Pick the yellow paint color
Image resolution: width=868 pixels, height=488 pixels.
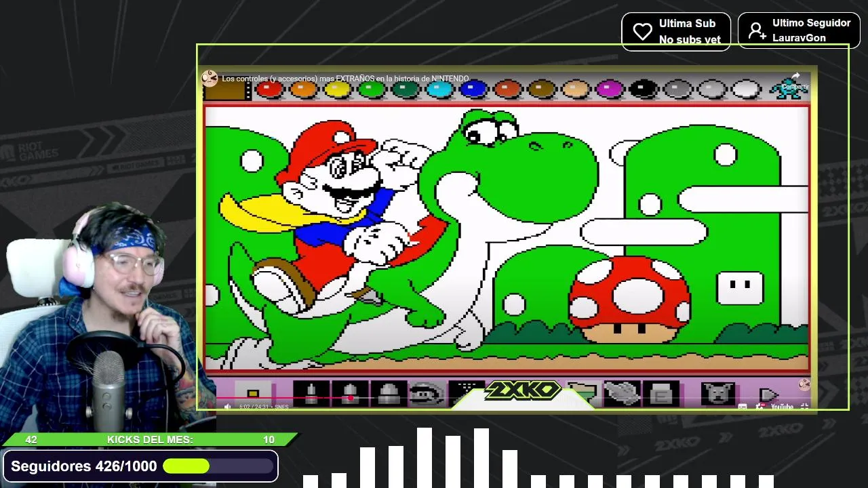coord(337,89)
